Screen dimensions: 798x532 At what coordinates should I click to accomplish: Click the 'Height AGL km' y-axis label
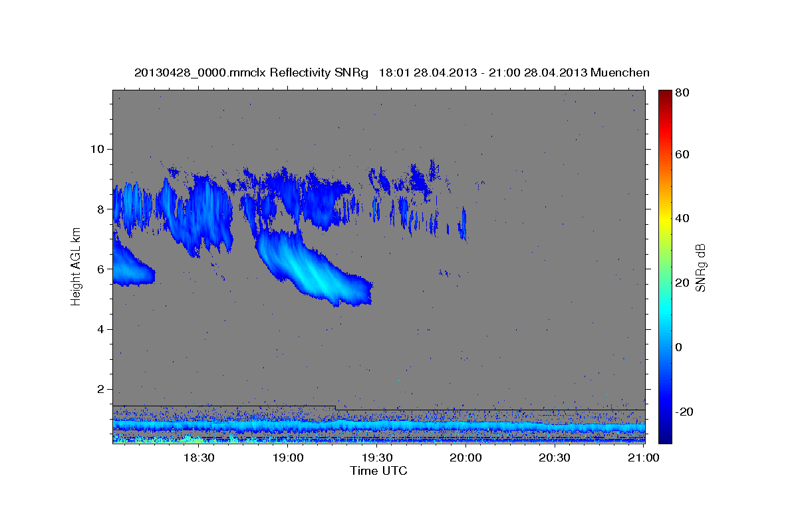(76, 266)
